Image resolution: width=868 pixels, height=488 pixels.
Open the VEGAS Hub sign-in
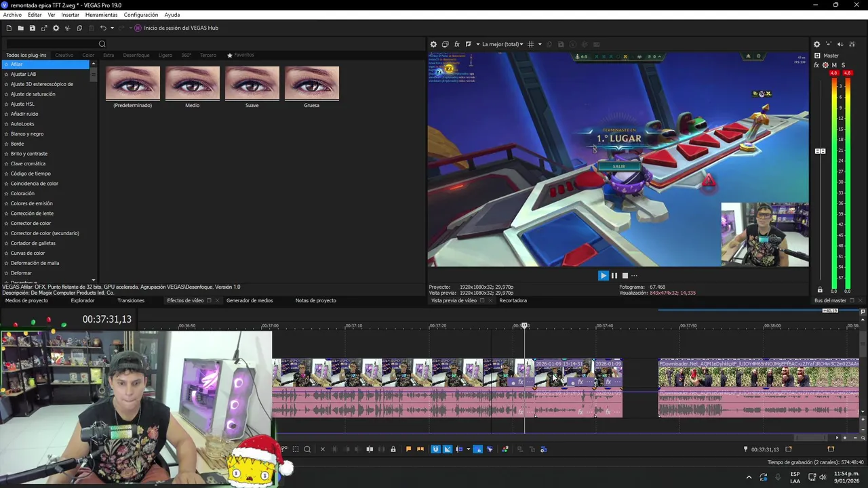tap(176, 28)
